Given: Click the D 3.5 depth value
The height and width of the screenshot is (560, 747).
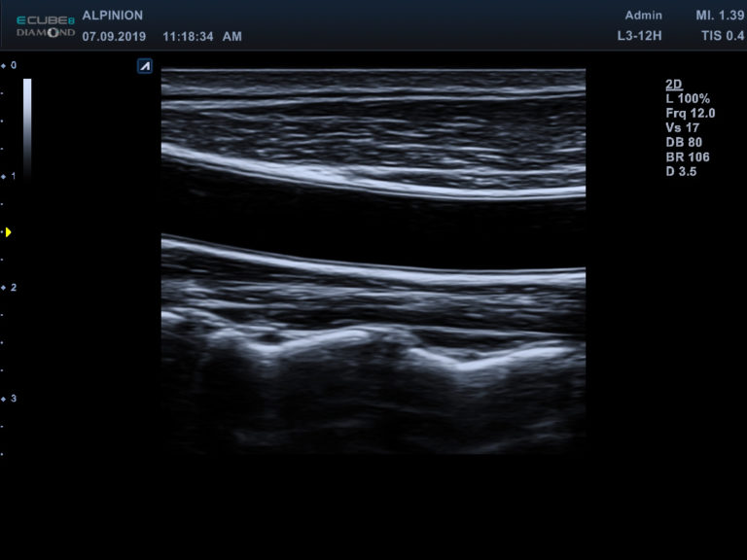Looking at the screenshot, I should [x=680, y=172].
